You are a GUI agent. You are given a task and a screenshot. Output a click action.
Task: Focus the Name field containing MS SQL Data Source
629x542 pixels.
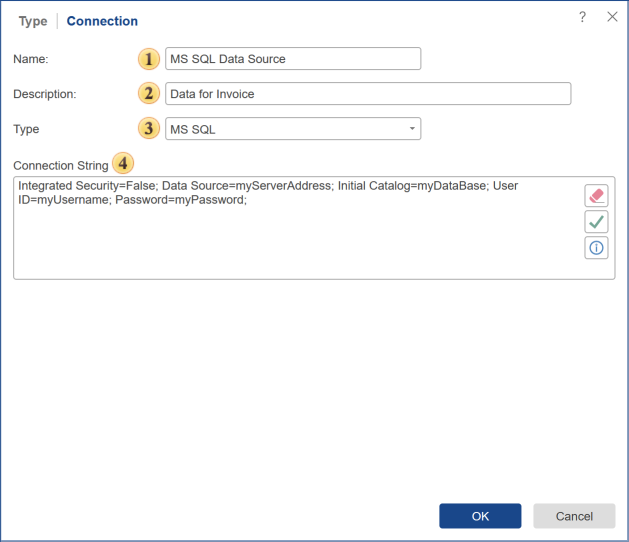tap(292, 59)
